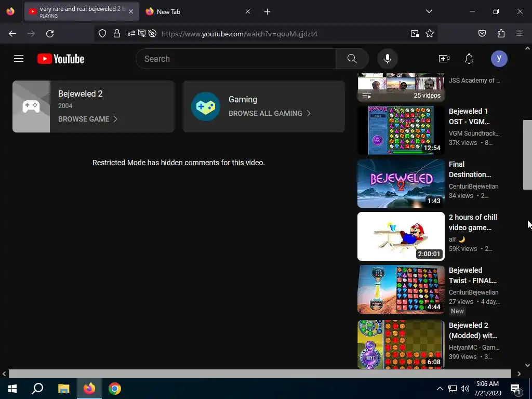Open the Gaming heart controller icon

pos(206,107)
